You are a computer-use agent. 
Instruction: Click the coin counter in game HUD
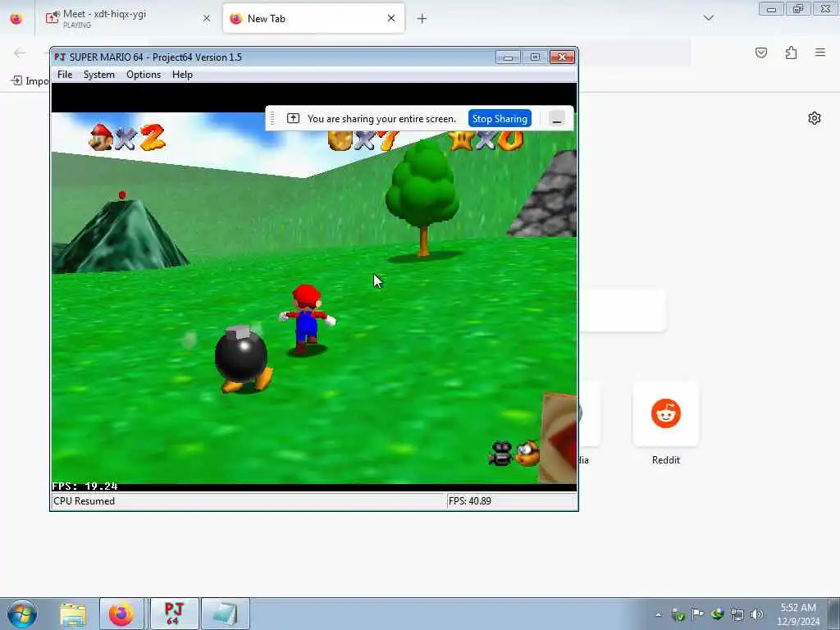pos(363,139)
